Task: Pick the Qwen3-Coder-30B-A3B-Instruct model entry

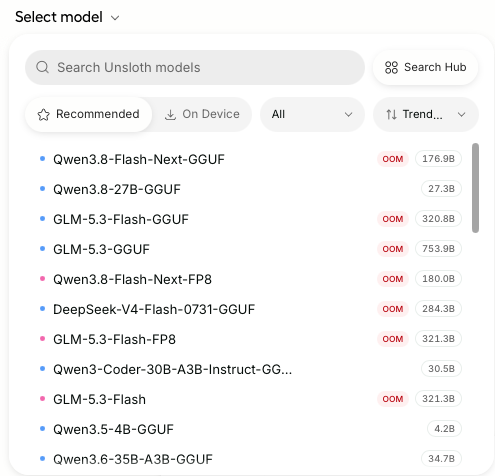Action: pyautogui.click(x=251, y=369)
